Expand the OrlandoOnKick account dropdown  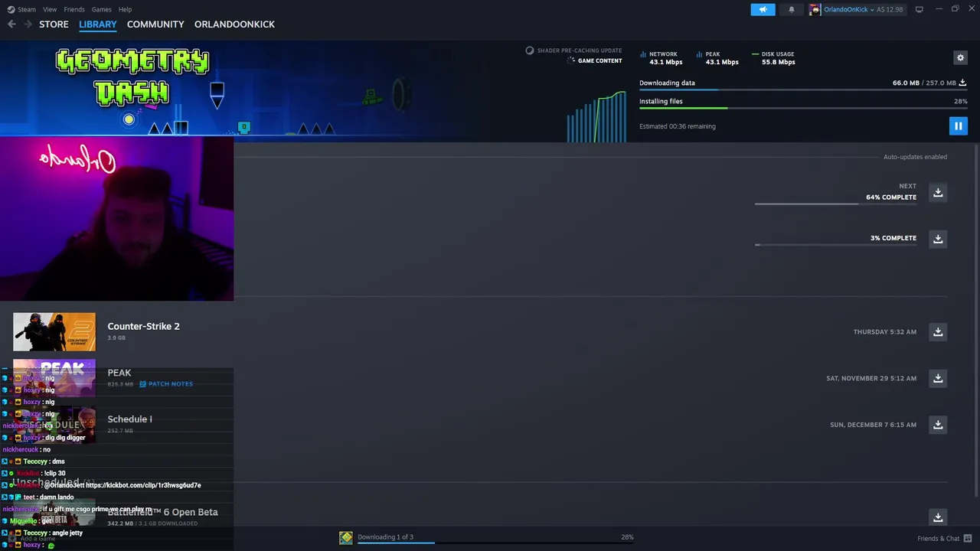click(x=872, y=10)
